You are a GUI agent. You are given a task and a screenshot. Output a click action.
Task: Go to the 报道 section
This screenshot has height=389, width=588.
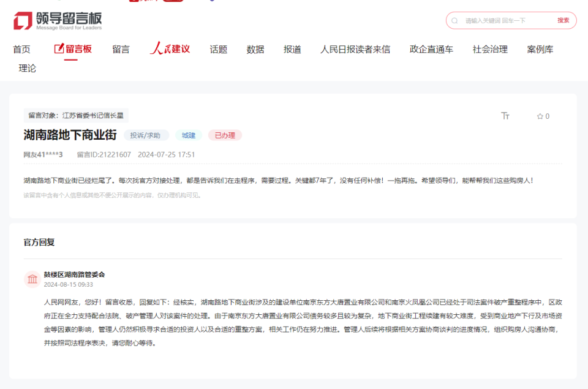click(x=293, y=49)
